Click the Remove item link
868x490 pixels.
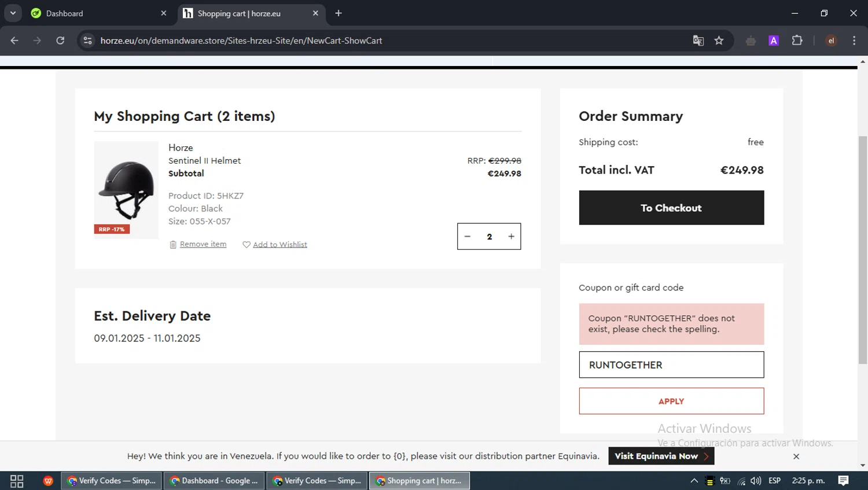click(203, 244)
